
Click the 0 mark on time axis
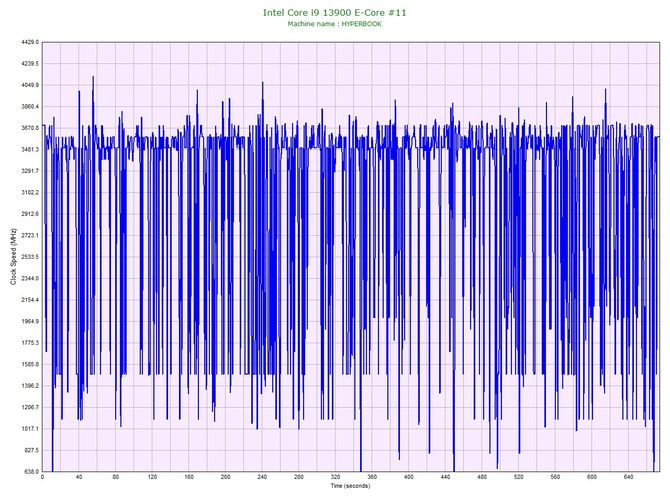[43, 478]
